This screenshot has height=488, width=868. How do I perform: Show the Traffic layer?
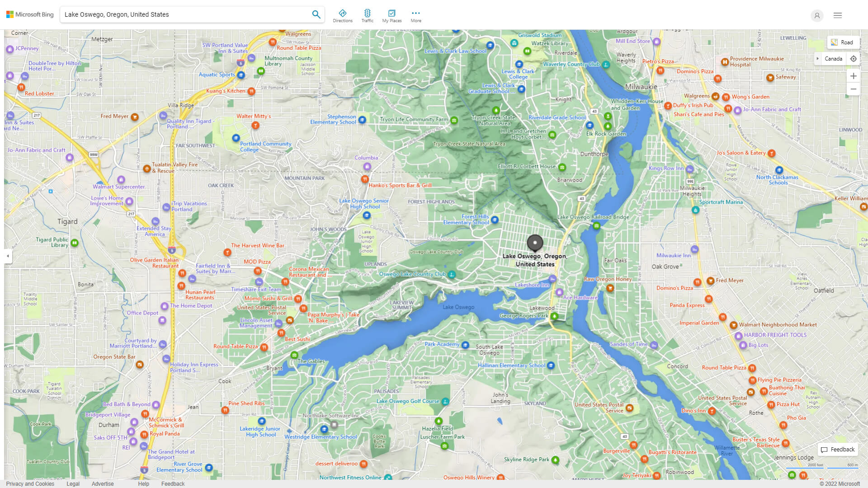click(367, 16)
